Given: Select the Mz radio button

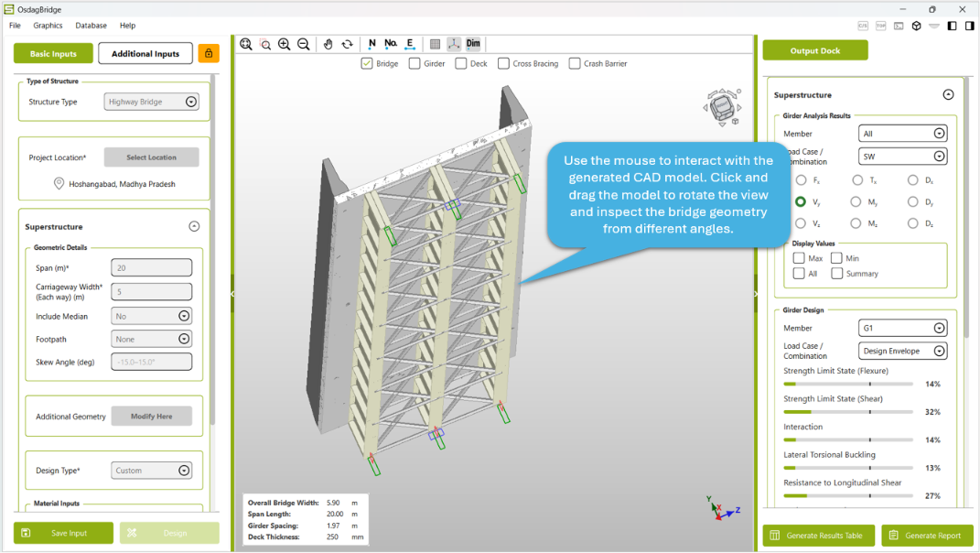Looking at the screenshot, I should click(x=856, y=223).
